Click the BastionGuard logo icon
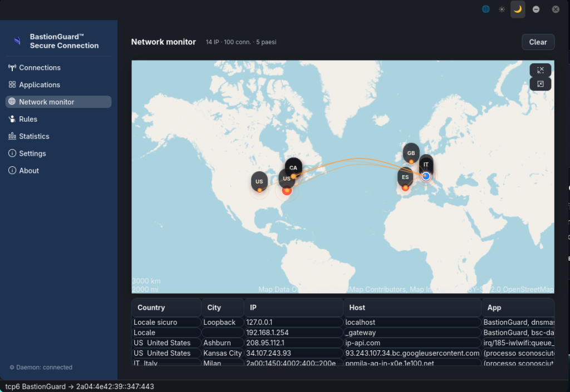The image size is (570, 392). tap(17, 41)
